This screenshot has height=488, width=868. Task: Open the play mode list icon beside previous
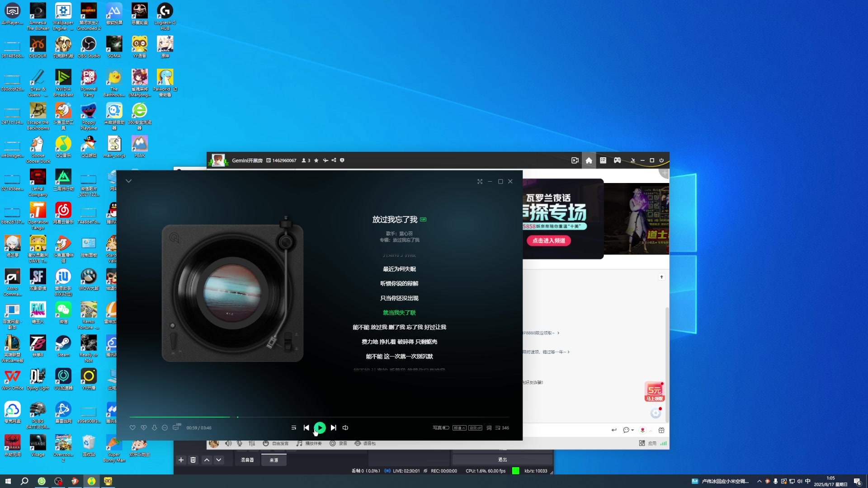294,427
